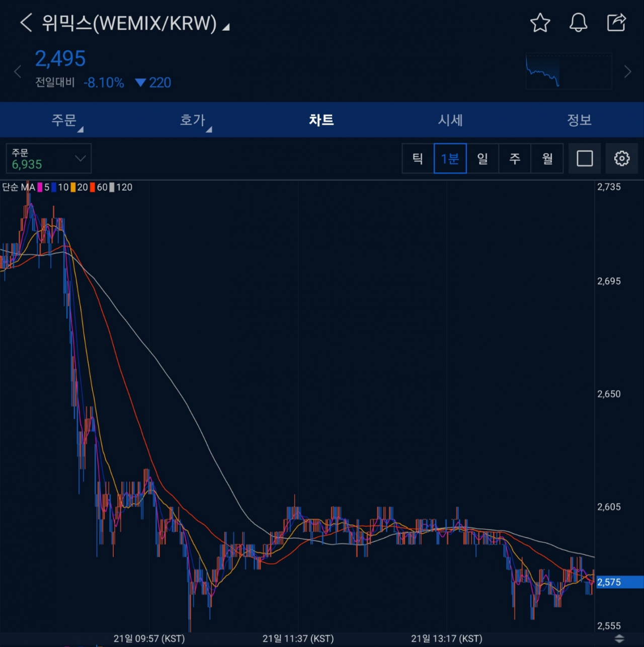The width and height of the screenshot is (644, 647).
Task: Select the 월 chart interval
Action: click(x=547, y=158)
